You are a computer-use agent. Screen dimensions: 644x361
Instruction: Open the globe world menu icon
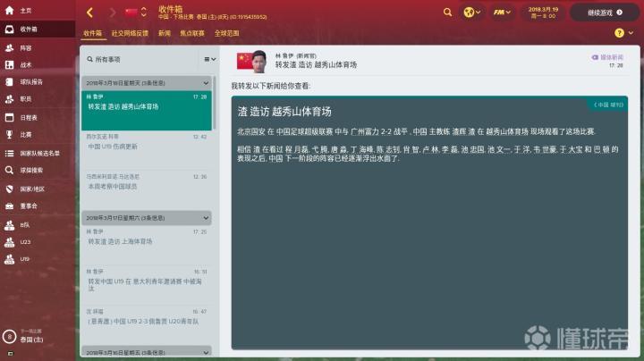pos(471,13)
